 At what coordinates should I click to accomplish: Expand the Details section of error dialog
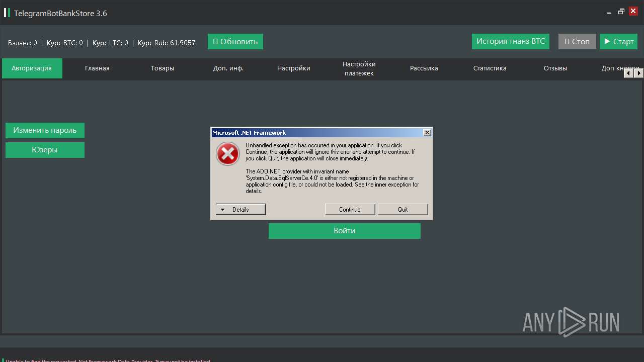240,209
